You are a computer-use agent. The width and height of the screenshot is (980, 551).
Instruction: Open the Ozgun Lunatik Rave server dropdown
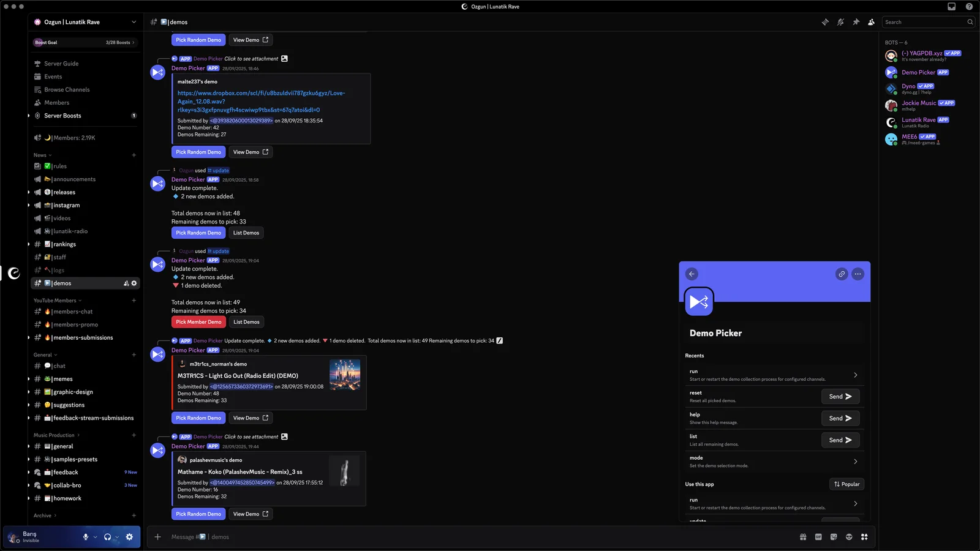click(x=85, y=22)
